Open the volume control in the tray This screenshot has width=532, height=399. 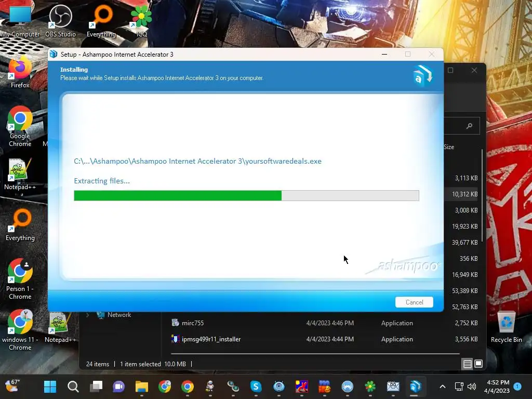472,387
